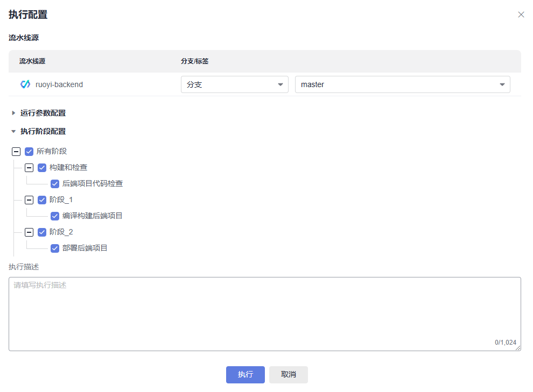533x392 pixels.
Task: Uncheck the 编译构建后端项目 checkbox
Action: [55, 216]
